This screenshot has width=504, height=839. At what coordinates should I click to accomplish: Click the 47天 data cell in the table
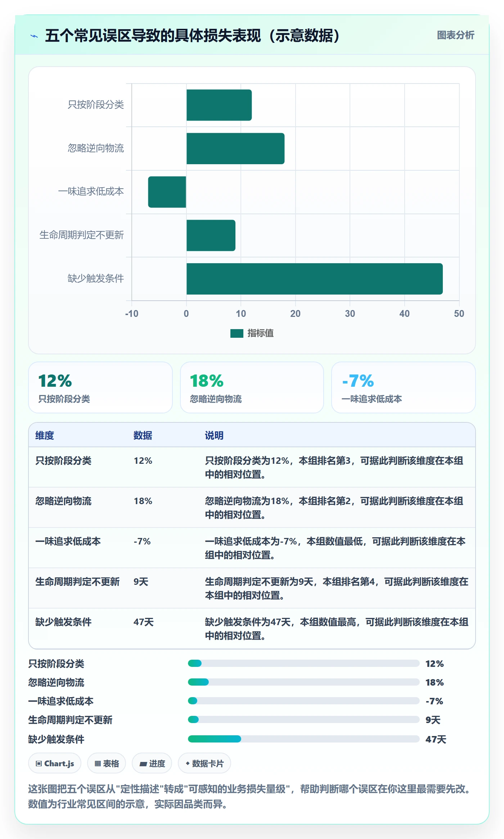point(144,622)
